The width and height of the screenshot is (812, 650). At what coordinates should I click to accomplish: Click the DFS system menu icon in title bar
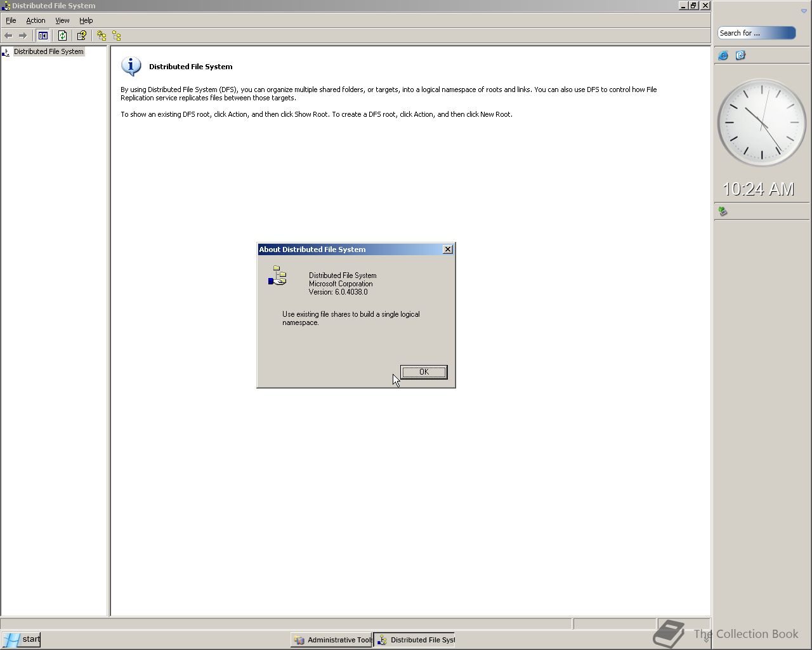[x=6, y=6]
